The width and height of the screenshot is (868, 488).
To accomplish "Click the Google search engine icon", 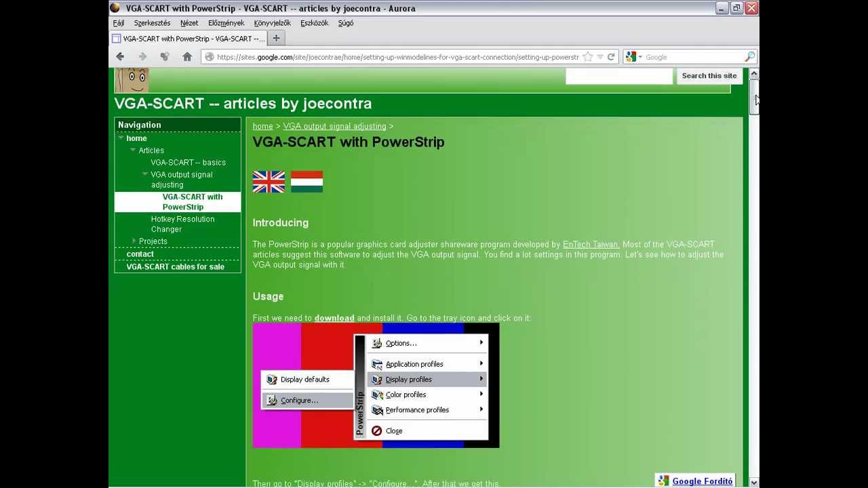I will (x=631, y=57).
